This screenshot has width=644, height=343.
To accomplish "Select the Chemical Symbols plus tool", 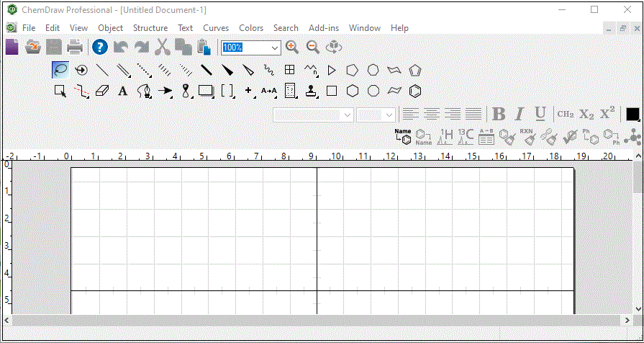I will 248,91.
